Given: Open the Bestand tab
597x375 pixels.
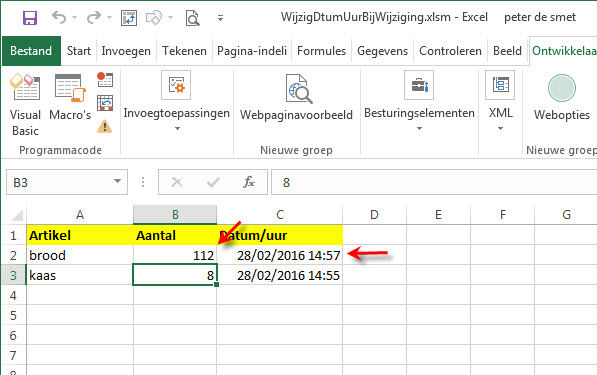Looking at the screenshot, I should point(31,51).
